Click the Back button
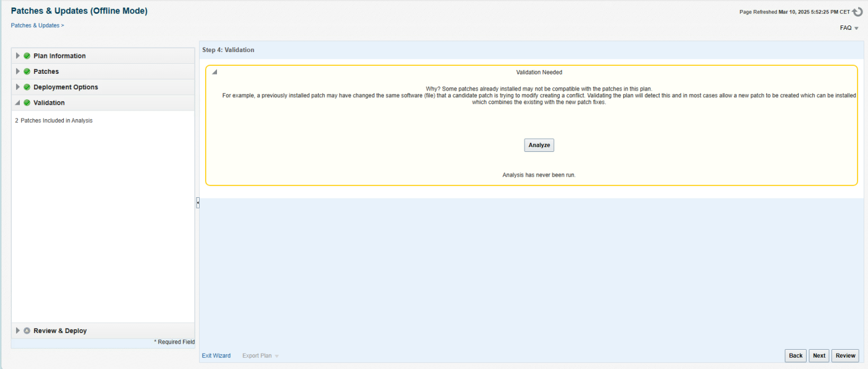868x369 pixels. pyautogui.click(x=795, y=356)
